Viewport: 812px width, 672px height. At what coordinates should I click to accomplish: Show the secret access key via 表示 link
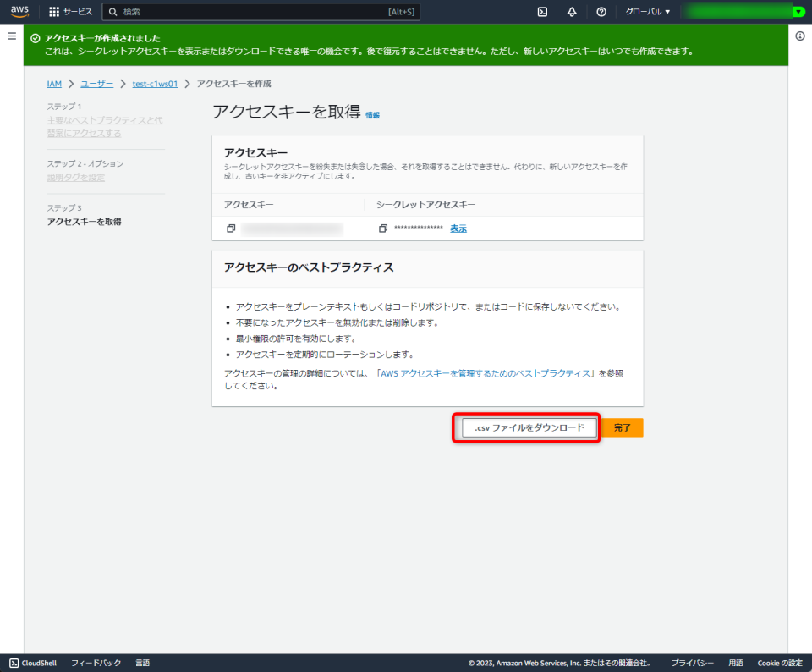(458, 228)
